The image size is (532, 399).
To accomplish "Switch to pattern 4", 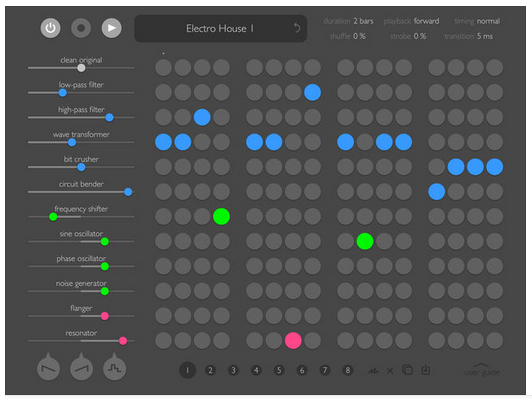I will click(256, 370).
